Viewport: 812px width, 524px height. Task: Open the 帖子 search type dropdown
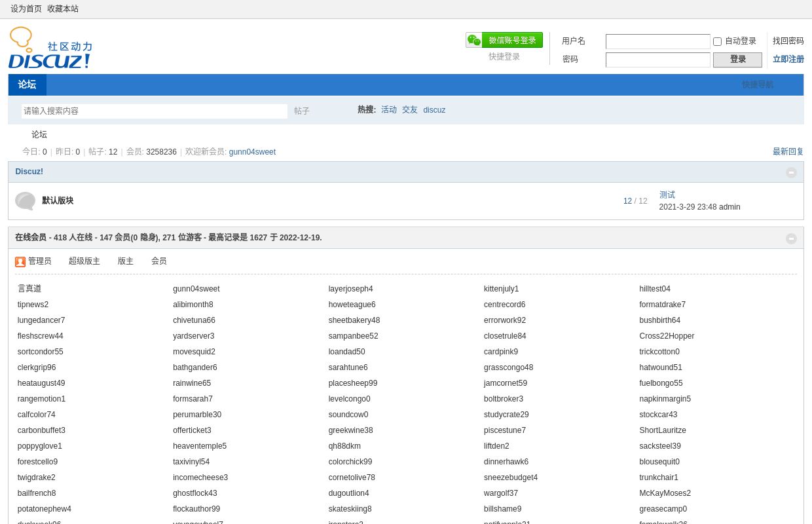click(x=302, y=111)
